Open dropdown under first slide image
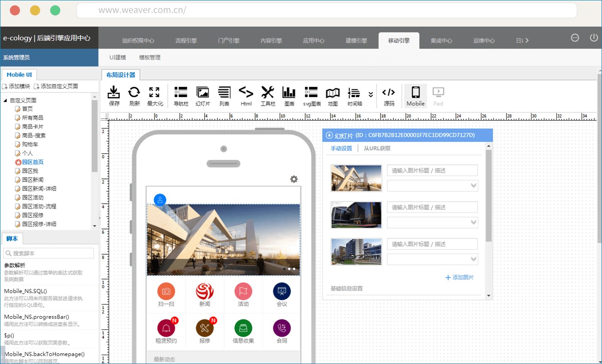Screen dimensions: 602x364 pyautogui.click(x=432, y=186)
